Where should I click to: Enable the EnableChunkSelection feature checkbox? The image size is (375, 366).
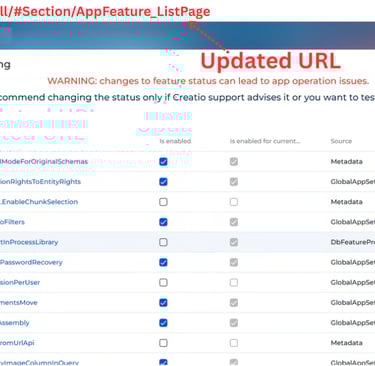pyautogui.click(x=163, y=202)
